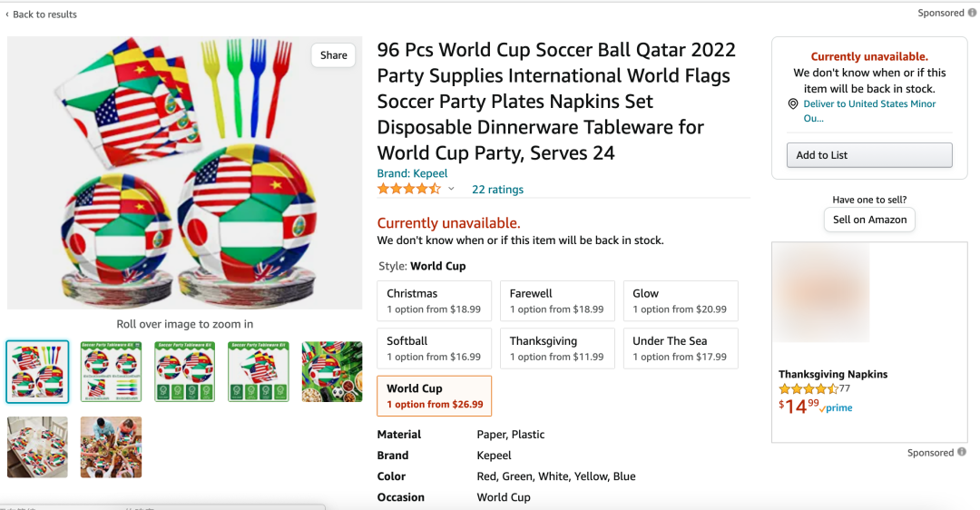Select the World Cup style option

(435, 396)
